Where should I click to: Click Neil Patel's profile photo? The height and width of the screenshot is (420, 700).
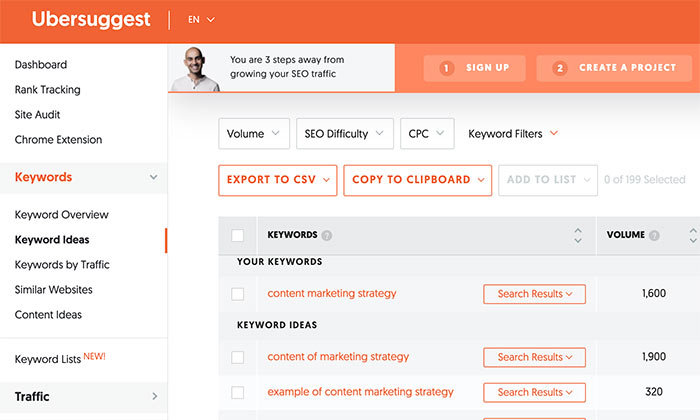195,69
